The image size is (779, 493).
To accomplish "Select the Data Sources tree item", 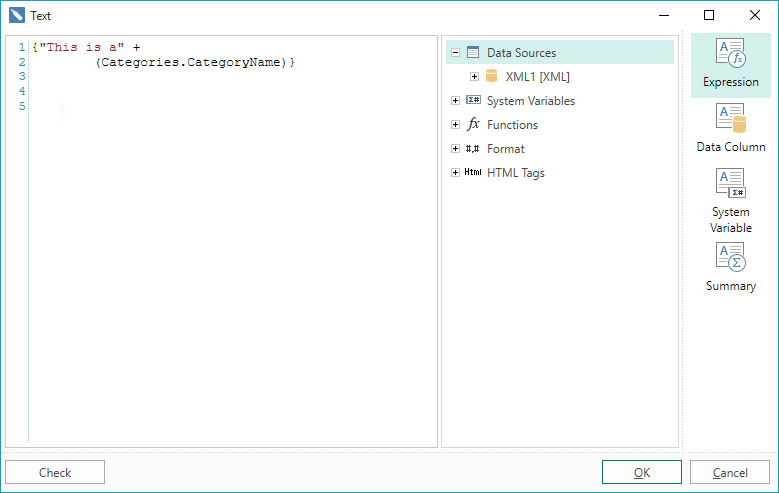I will coord(521,53).
